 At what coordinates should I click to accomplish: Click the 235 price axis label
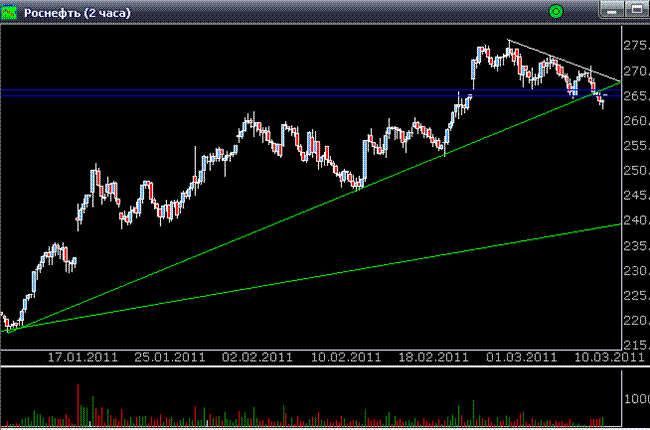click(636, 246)
